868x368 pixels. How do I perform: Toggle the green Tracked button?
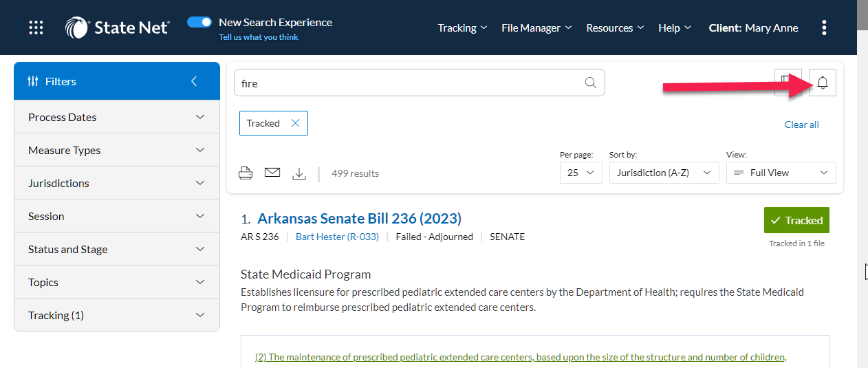coord(796,220)
